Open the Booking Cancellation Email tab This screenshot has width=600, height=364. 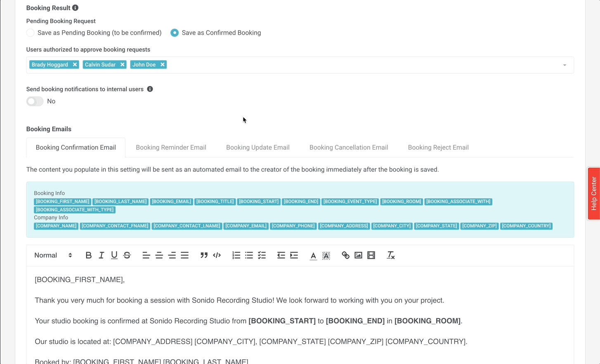pos(348,148)
